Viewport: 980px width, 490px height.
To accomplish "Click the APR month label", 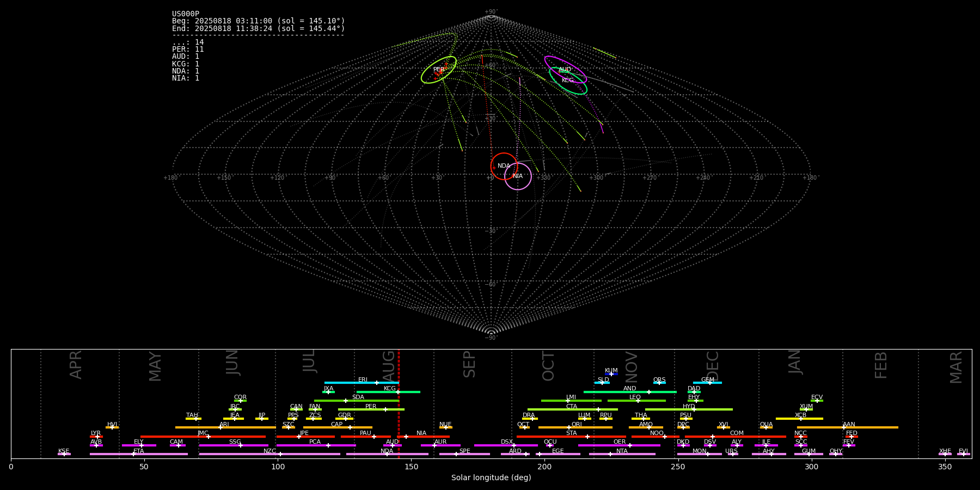I will pyautogui.click(x=76, y=365).
